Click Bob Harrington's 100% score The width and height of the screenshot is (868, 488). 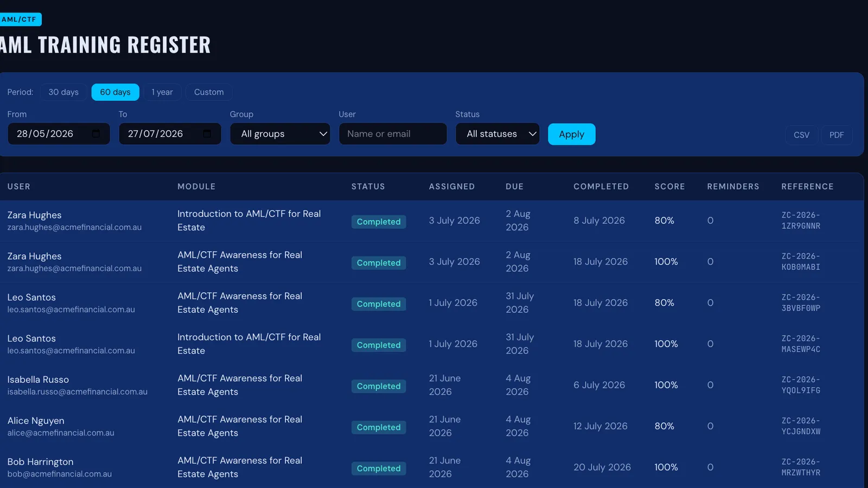pos(666,467)
